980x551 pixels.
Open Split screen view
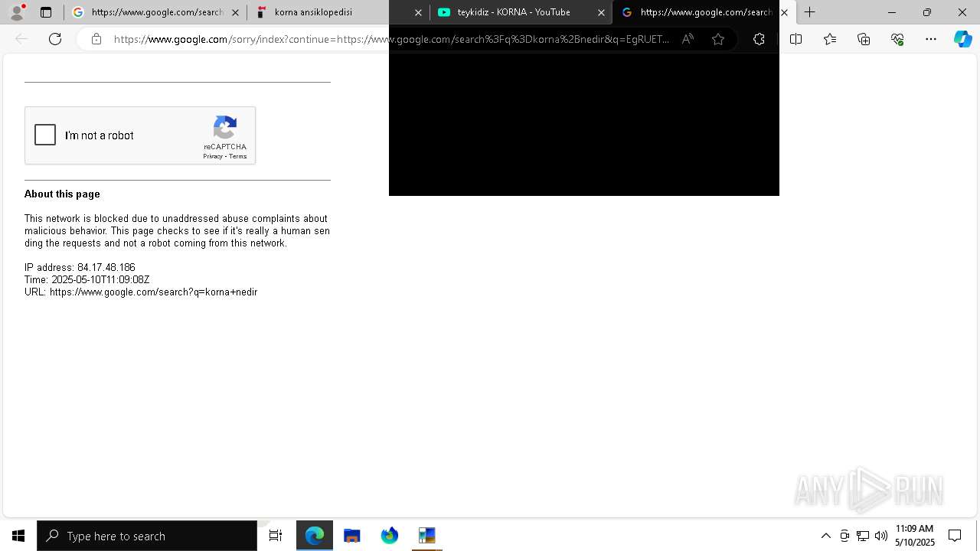tap(795, 39)
